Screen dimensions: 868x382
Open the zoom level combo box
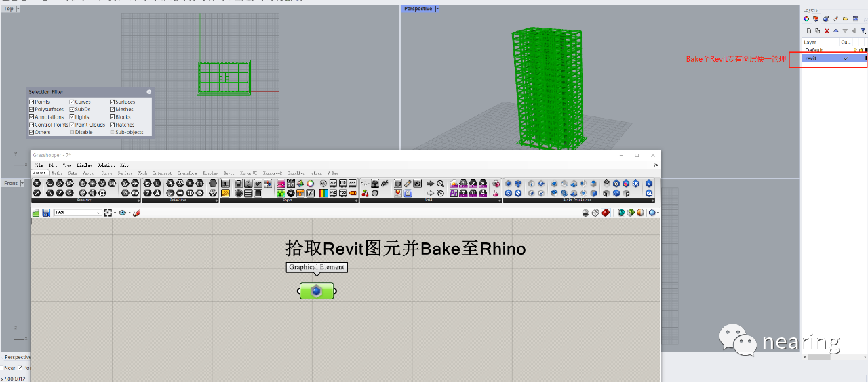click(x=78, y=213)
